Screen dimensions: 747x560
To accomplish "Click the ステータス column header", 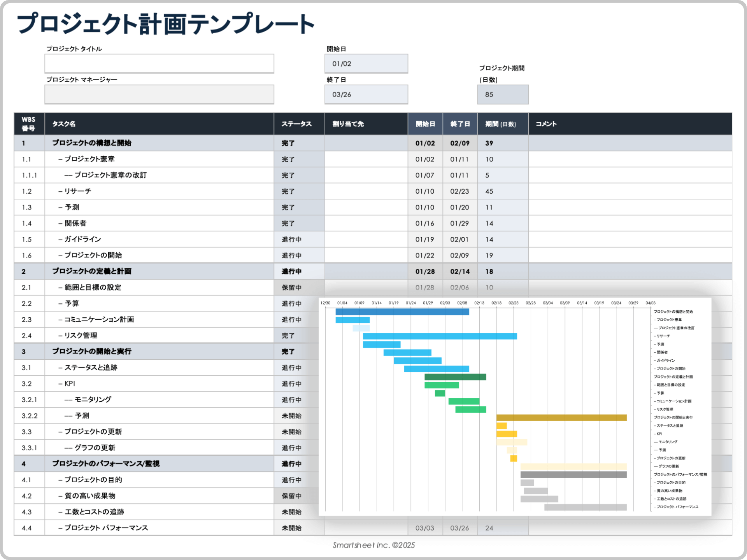I will click(296, 124).
